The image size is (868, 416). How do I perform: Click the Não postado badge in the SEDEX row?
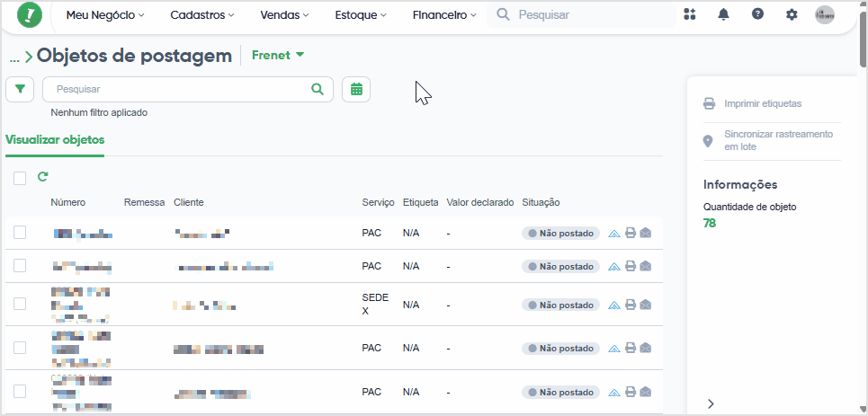(x=560, y=305)
